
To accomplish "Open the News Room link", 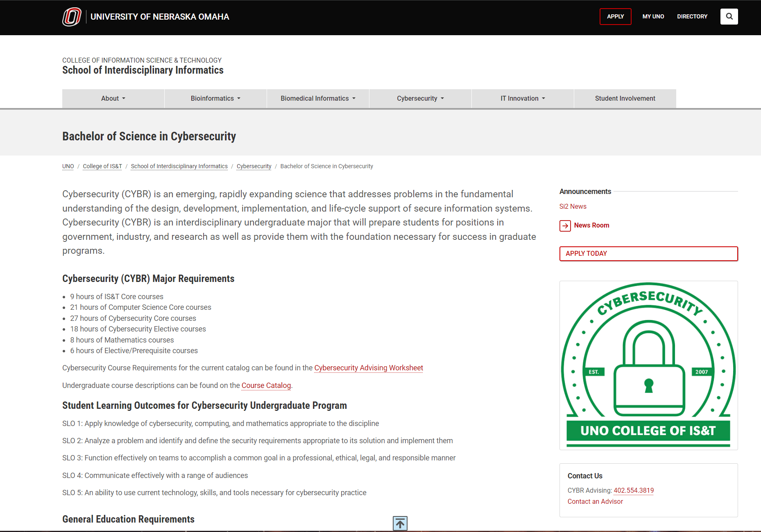I will (x=591, y=225).
